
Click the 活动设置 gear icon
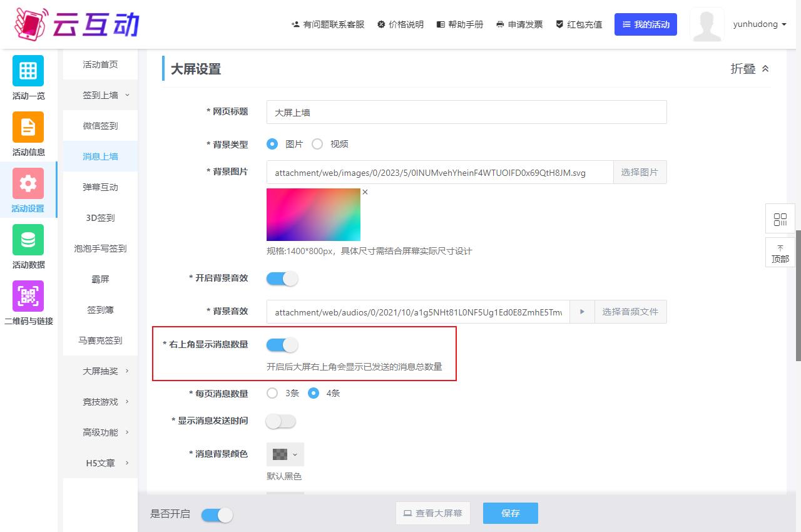(28, 183)
